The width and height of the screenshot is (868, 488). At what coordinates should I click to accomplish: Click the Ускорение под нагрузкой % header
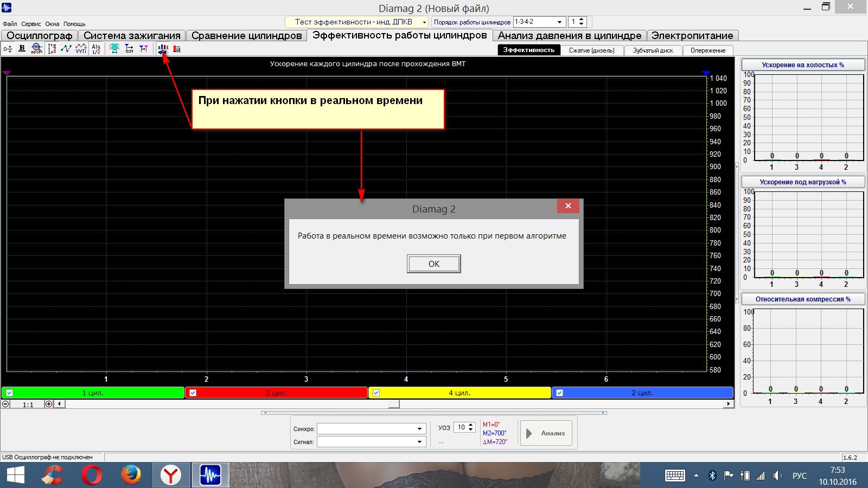click(x=803, y=182)
